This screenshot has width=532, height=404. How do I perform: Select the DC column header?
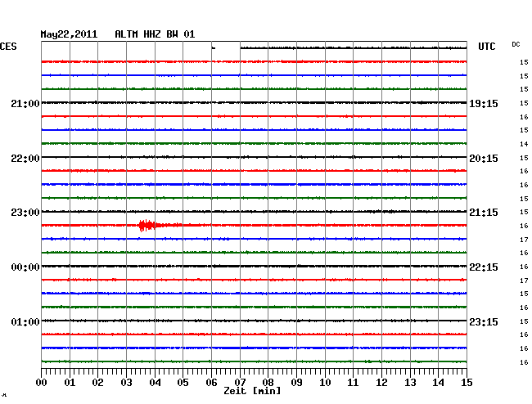(516, 44)
